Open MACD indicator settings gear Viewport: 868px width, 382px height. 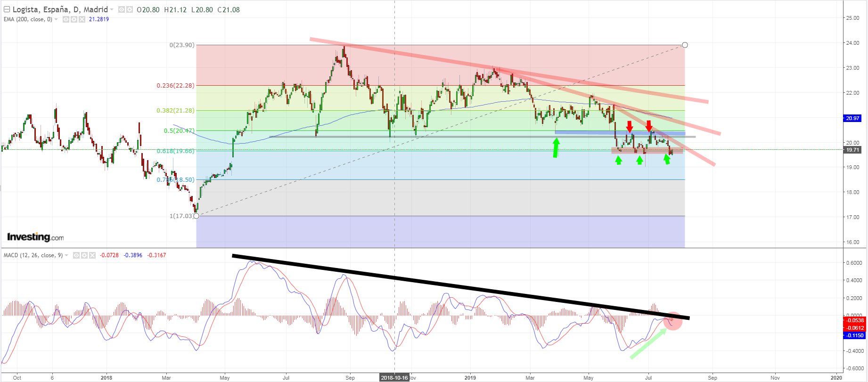click(84, 255)
